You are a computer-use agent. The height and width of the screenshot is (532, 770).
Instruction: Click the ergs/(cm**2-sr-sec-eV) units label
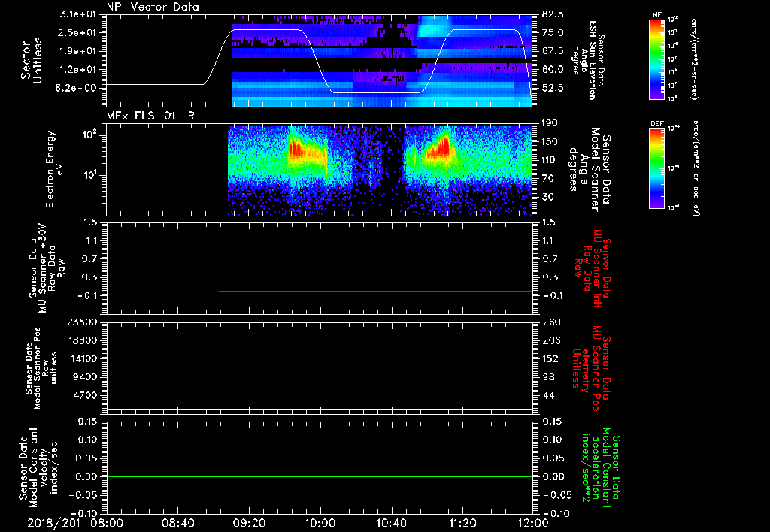696,168
